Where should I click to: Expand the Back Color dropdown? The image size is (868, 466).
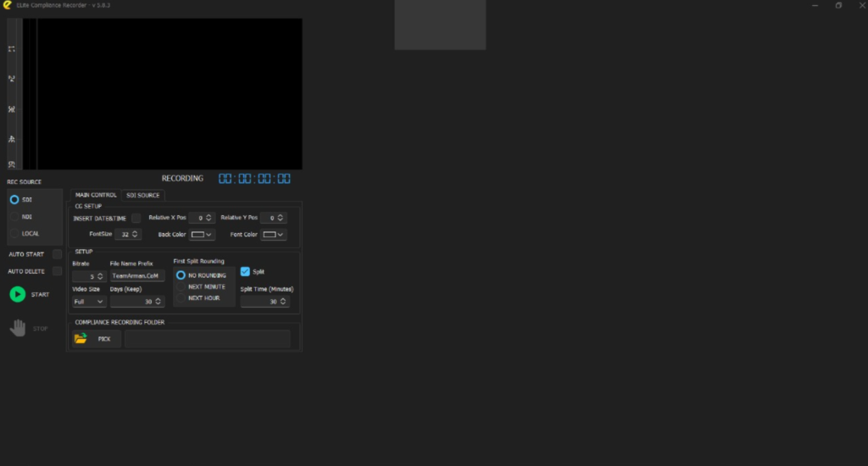click(202, 235)
